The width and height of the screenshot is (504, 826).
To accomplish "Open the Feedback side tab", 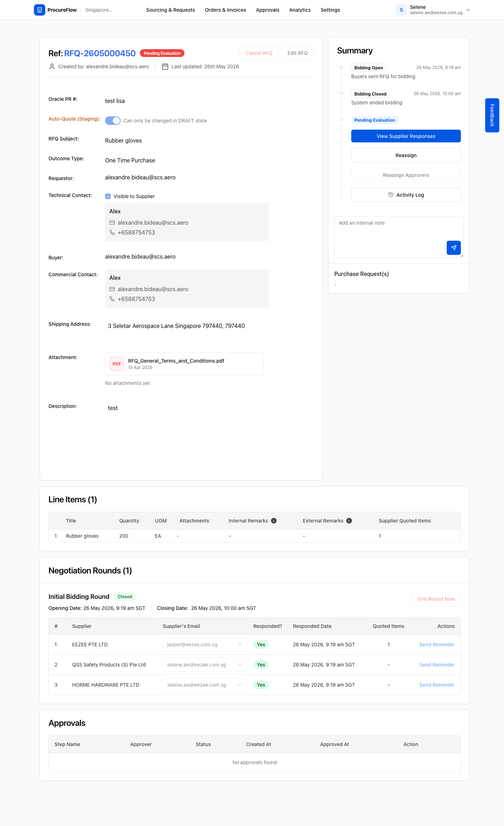I will click(492, 115).
